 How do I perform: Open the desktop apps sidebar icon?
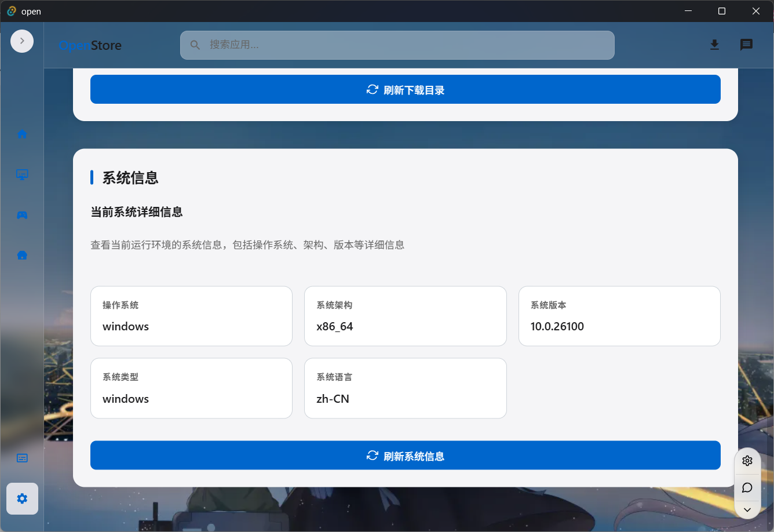(x=22, y=174)
